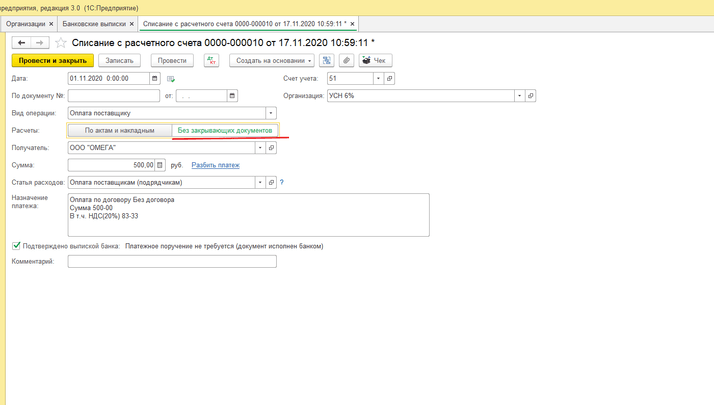Expand the Счет учета dropdown list
The height and width of the screenshot is (405, 714).
(x=378, y=78)
